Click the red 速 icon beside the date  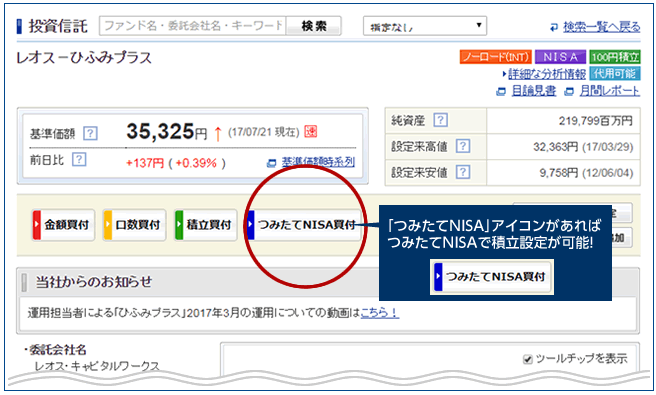pos(310,132)
